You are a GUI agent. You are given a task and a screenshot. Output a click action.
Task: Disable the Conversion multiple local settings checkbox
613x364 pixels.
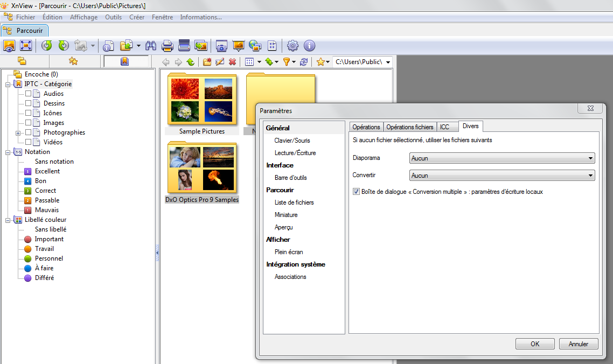(x=356, y=191)
